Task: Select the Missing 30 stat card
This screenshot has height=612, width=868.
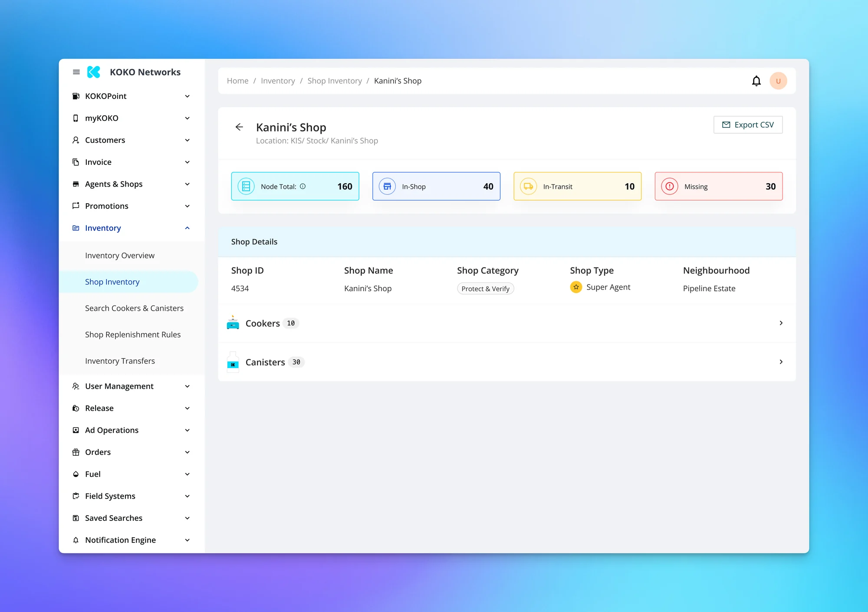Action: [x=719, y=186]
